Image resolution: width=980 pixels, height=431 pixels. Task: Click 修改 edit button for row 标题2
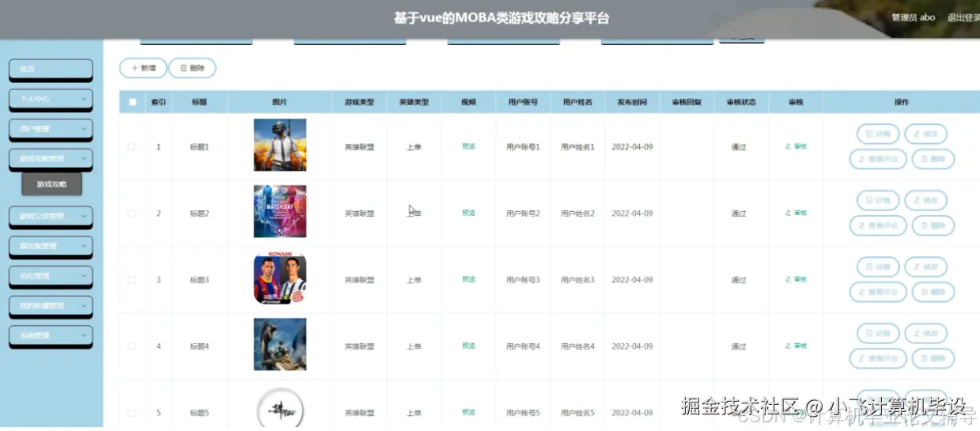click(x=925, y=201)
